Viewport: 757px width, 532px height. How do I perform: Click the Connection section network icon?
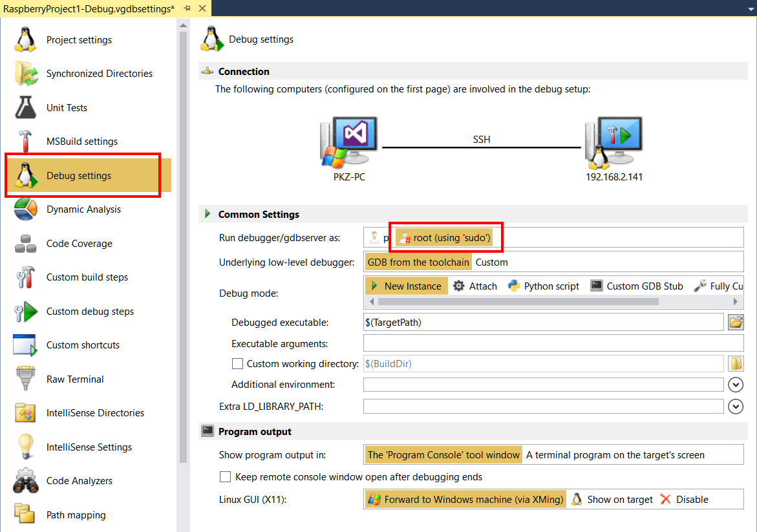point(208,71)
